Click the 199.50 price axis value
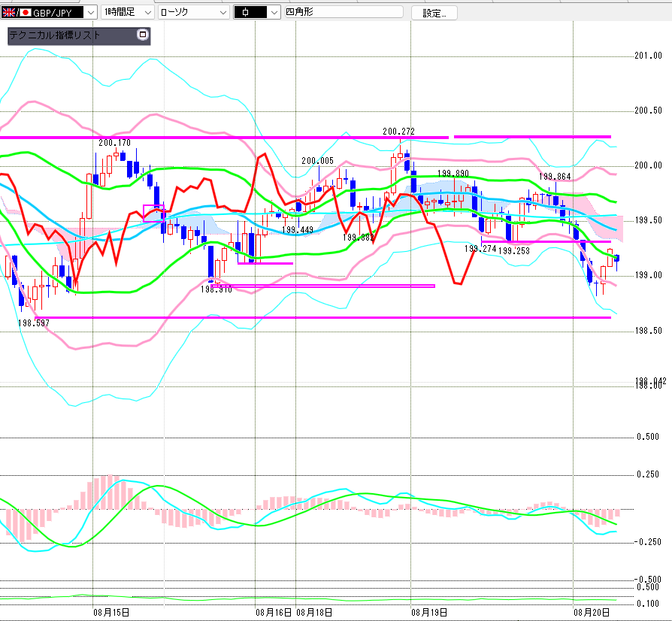The height and width of the screenshot is (621, 672). (648, 220)
